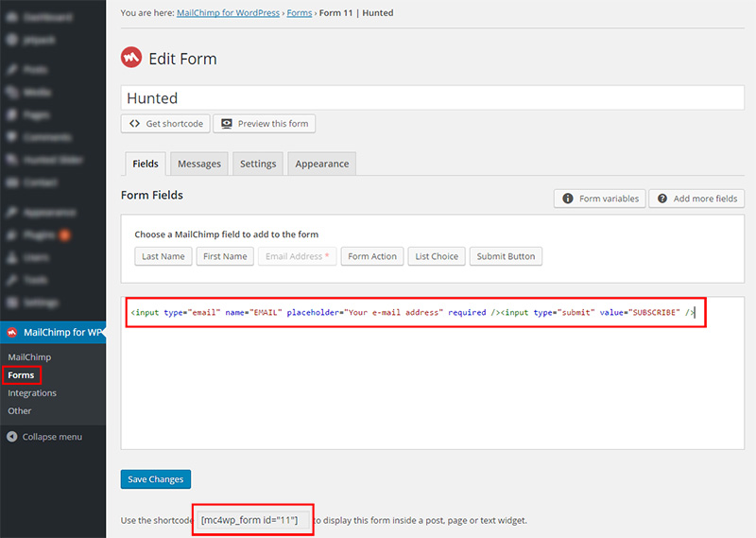Click the preview monitor icon on Preview this form
The image size is (756, 538).
point(226,124)
